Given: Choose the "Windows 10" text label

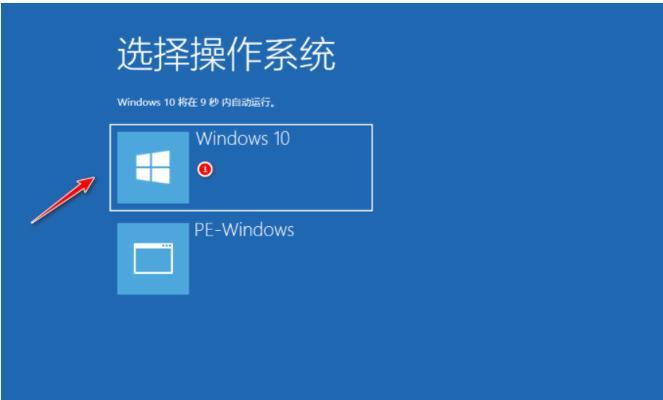Looking at the screenshot, I should pyautogui.click(x=243, y=139).
